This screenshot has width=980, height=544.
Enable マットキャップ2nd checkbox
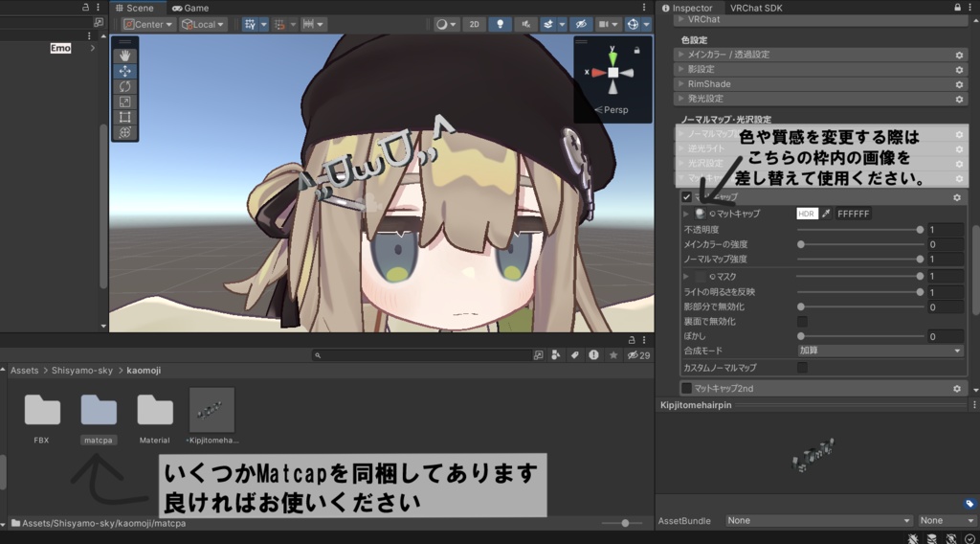click(686, 388)
